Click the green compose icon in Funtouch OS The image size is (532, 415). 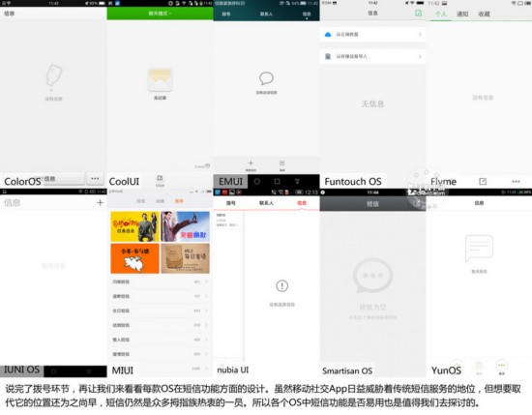[418, 14]
